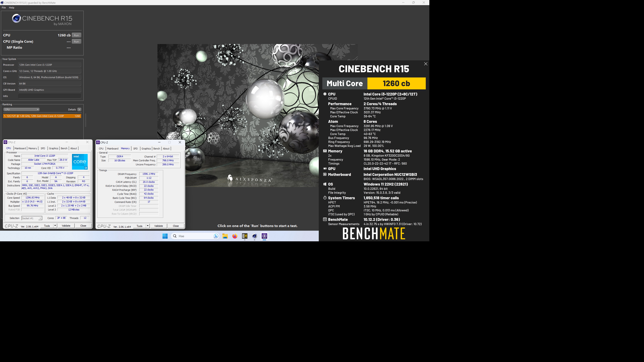Expand Tools dropdown arrow in left CPU-Z
This screenshot has height=362, width=644.
(55, 226)
